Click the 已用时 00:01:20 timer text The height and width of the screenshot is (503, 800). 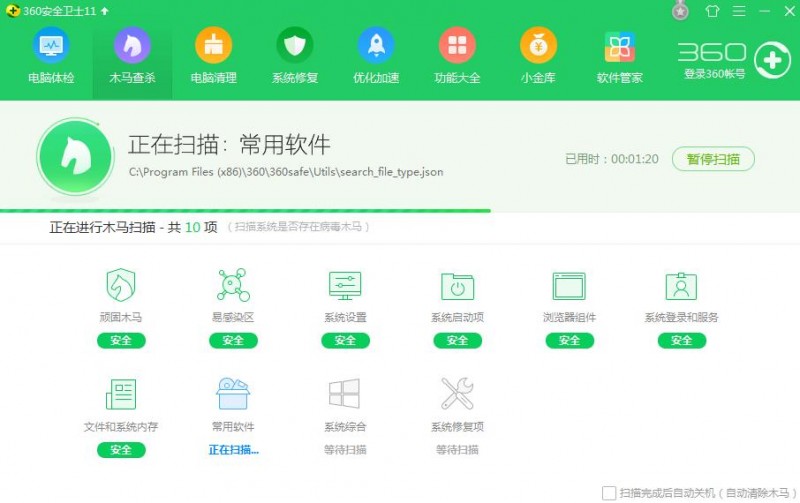[612, 159]
